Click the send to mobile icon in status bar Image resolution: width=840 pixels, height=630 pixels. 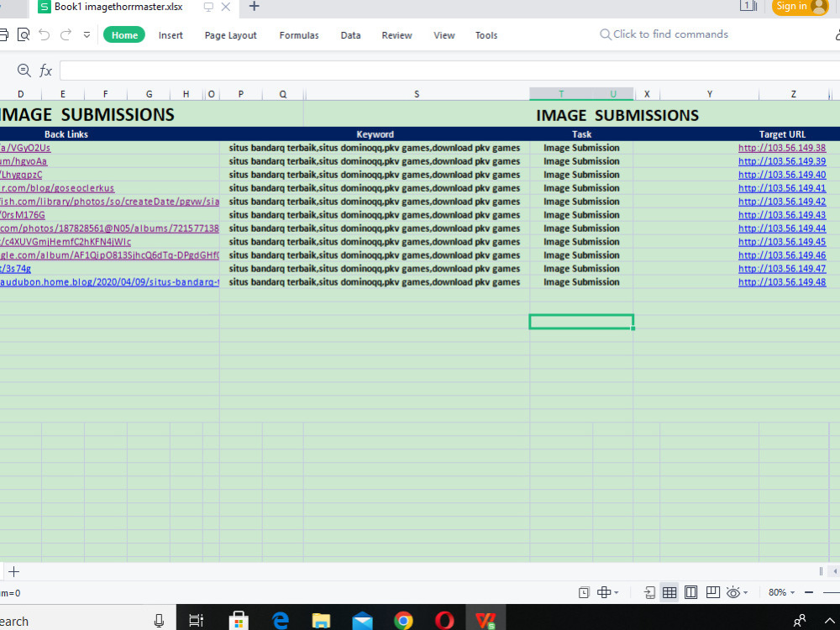click(x=649, y=592)
